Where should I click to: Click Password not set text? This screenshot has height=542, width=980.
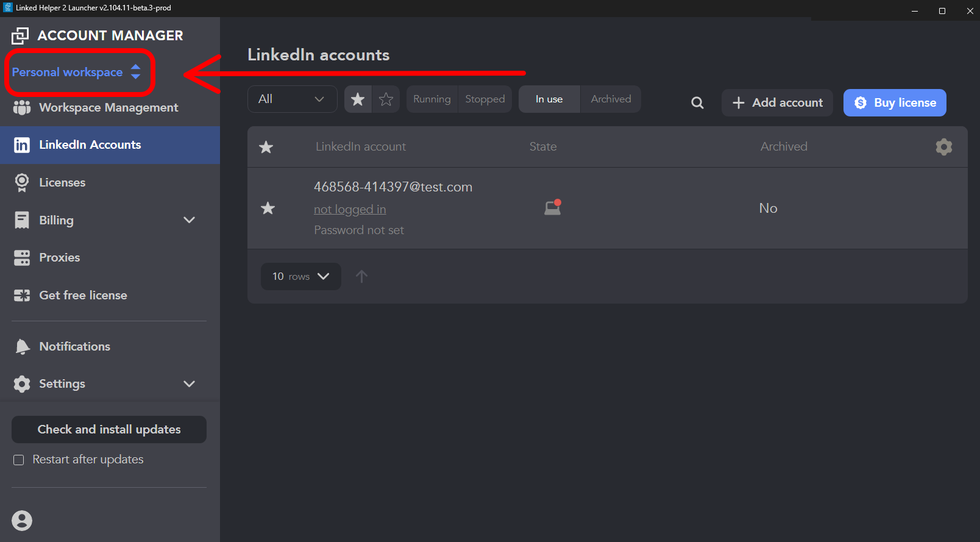coord(359,230)
